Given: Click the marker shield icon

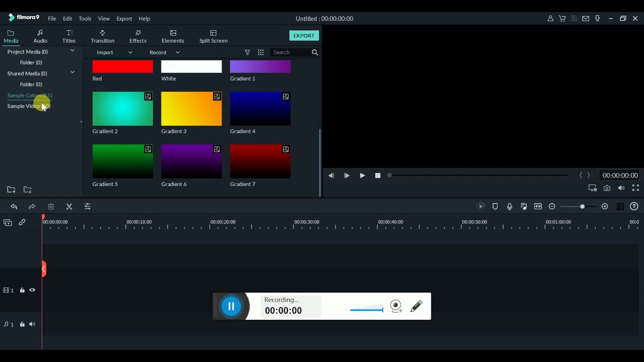Looking at the screenshot, I should (495, 207).
